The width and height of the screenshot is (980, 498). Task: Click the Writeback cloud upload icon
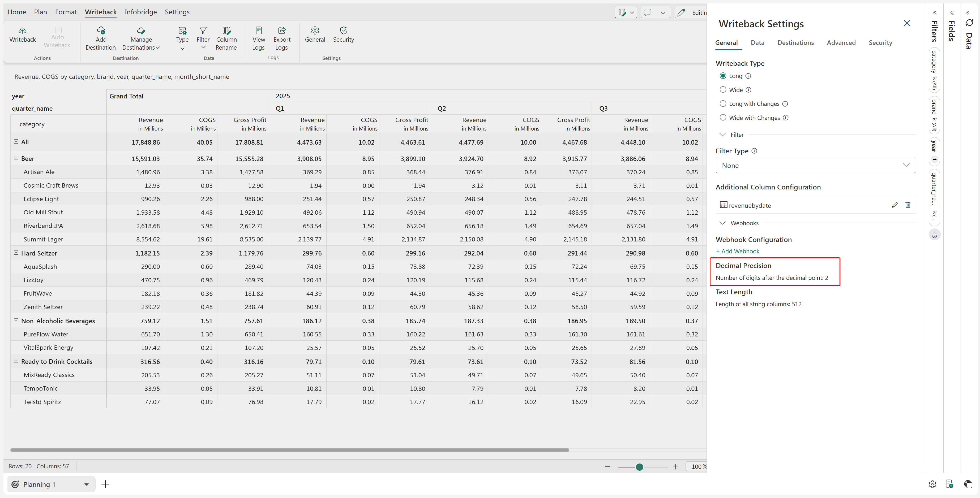point(23,31)
